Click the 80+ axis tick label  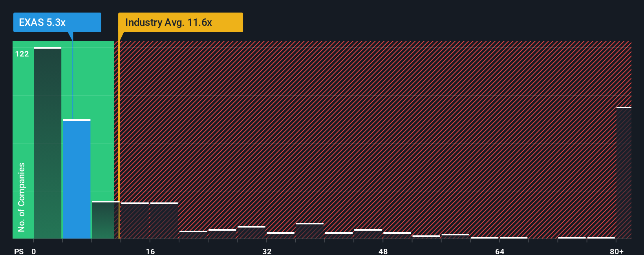tap(617, 251)
